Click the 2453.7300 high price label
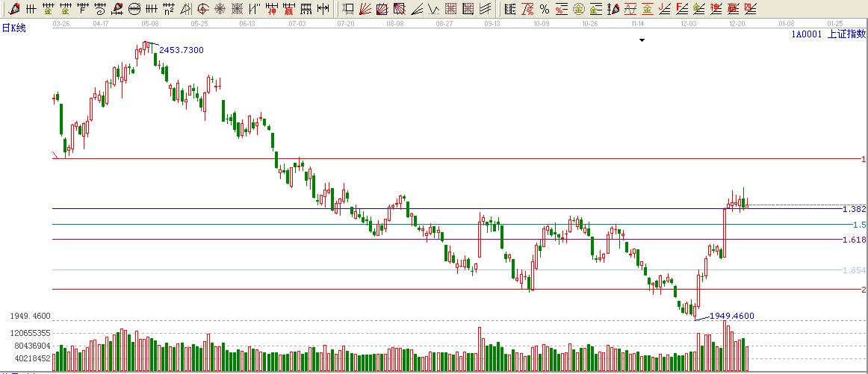The height and width of the screenshot is (374, 868). (x=181, y=50)
